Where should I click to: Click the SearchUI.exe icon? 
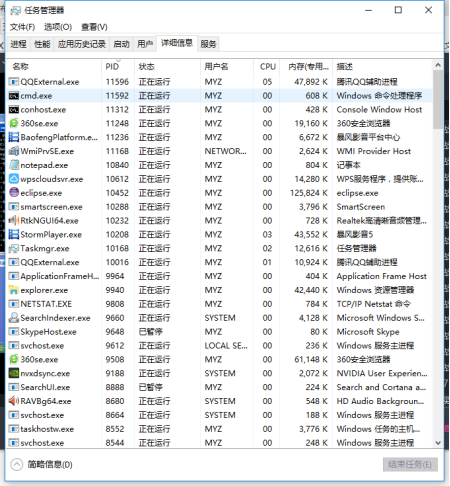coord(13,387)
